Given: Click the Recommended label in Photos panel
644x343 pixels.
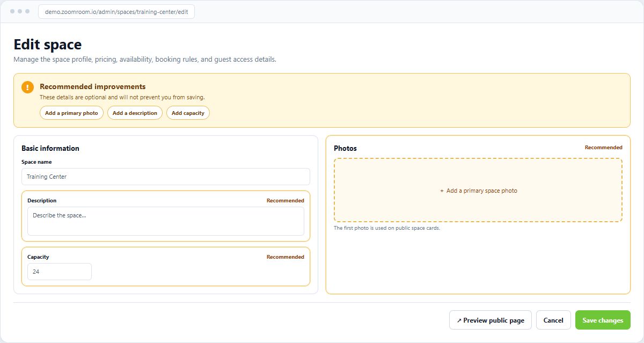Looking at the screenshot, I should coord(604,148).
